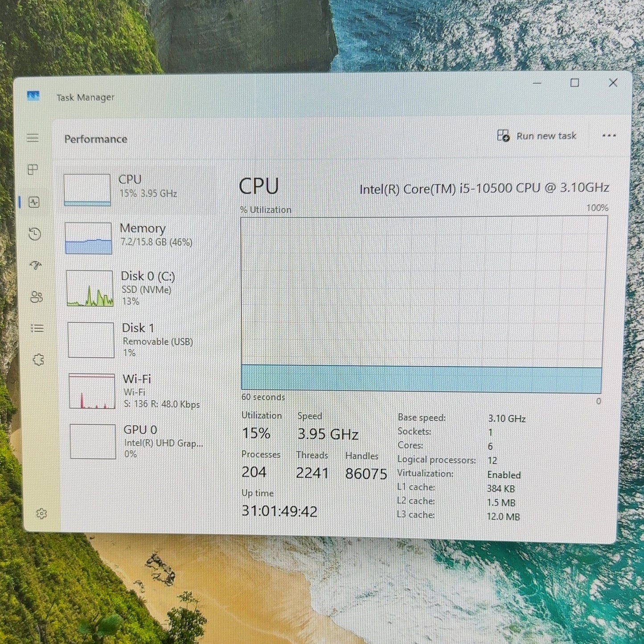Viewport: 644px width, 644px height.
Task: Open the three-dot more options menu
Action: (609, 136)
